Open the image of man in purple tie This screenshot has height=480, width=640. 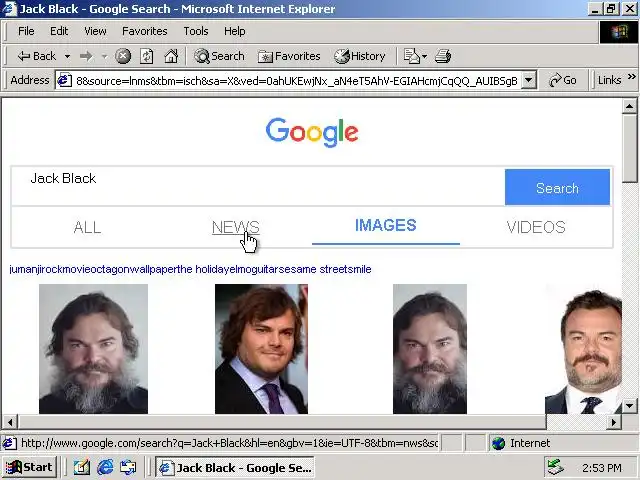pos(261,349)
